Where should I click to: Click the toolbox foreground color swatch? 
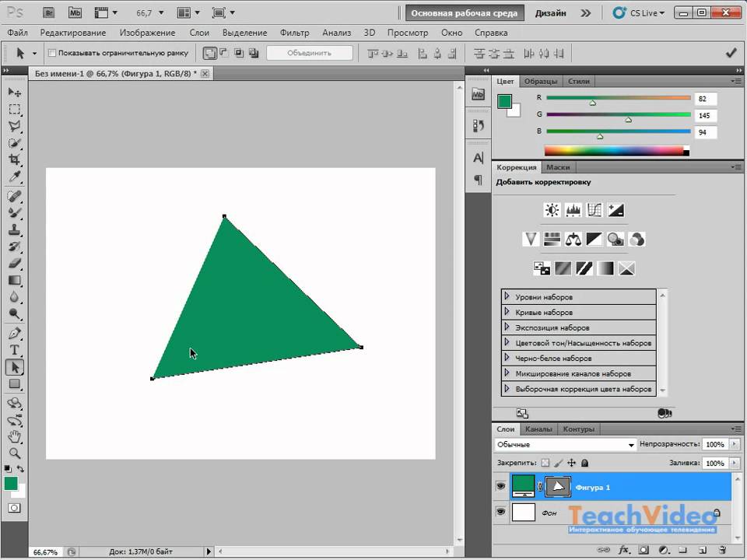[11, 484]
